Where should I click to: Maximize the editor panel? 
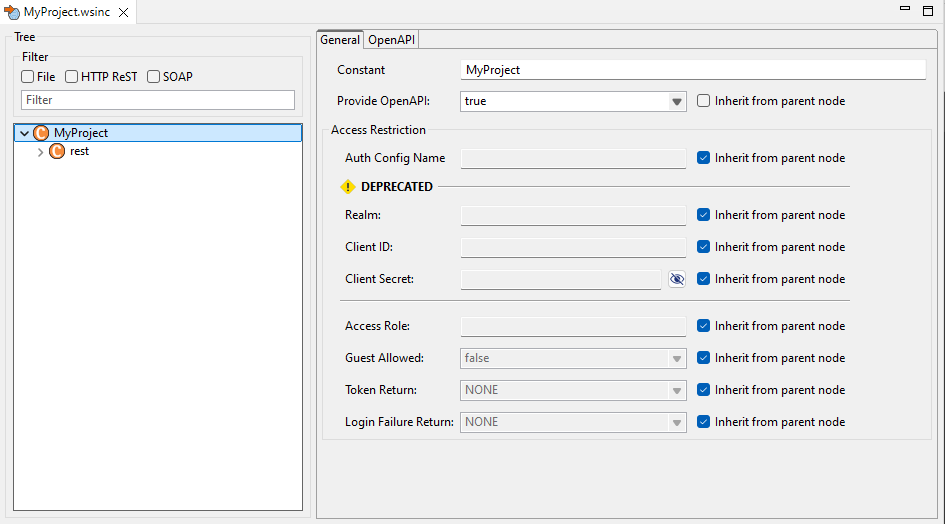coord(929,9)
